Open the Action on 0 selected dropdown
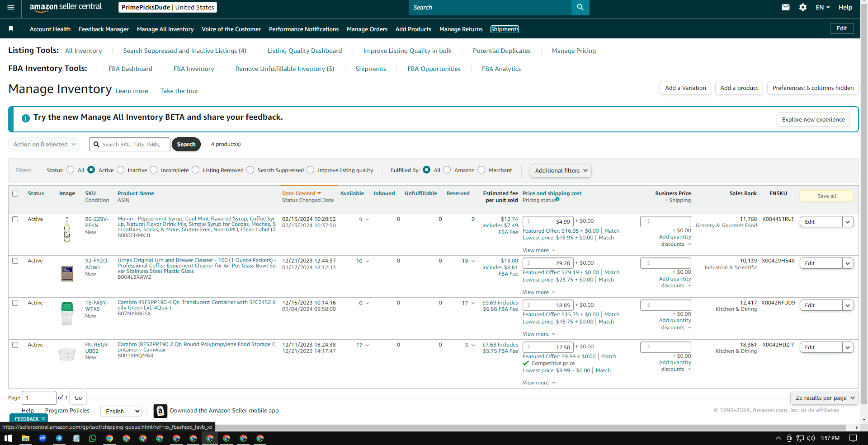Image resolution: width=868 pixels, height=445 pixels. pyautogui.click(x=44, y=145)
